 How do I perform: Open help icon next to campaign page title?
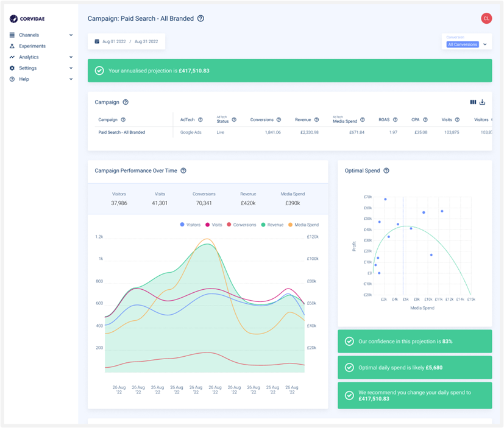click(201, 19)
